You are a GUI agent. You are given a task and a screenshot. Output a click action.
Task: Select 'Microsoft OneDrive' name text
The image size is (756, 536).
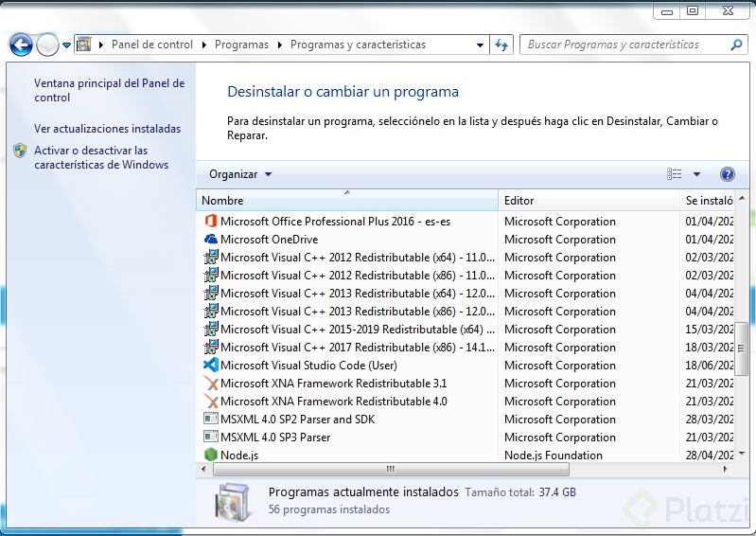pyautogui.click(x=269, y=240)
